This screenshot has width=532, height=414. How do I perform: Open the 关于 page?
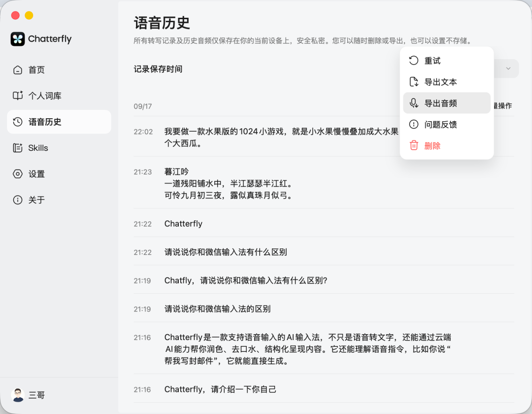(59, 200)
